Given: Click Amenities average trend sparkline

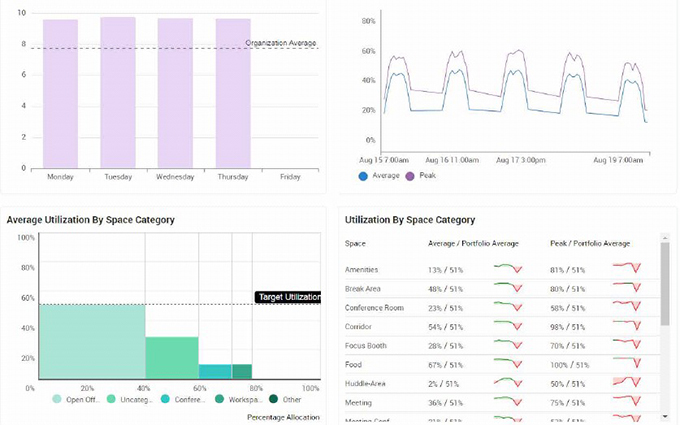Looking at the screenshot, I should 509,269.
